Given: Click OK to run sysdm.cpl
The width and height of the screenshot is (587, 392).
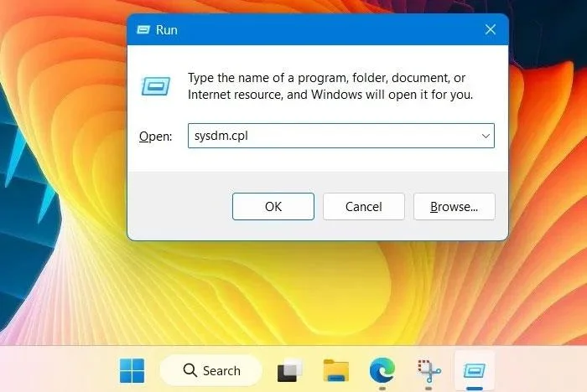Looking at the screenshot, I should [273, 207].
